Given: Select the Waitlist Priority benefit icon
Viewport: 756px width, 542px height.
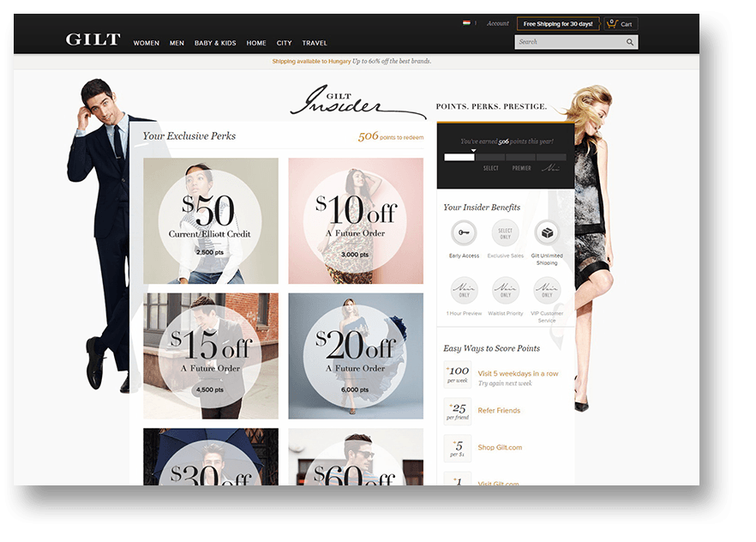Looking at the screenshot, I should click(506, 290).
